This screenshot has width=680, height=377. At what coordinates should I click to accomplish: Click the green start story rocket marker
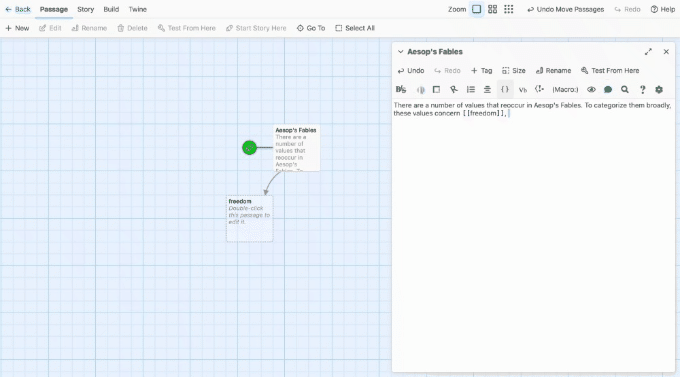[249, 148]
